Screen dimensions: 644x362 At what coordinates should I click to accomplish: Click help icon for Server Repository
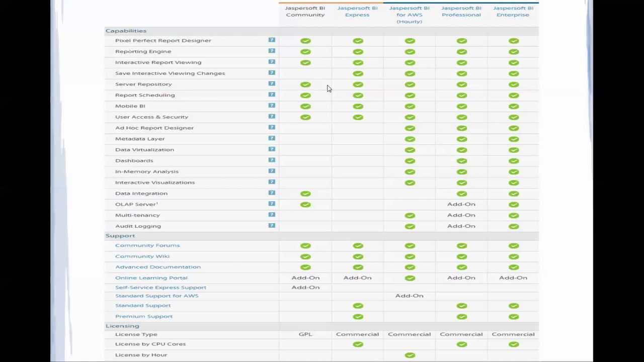(272, 83)
